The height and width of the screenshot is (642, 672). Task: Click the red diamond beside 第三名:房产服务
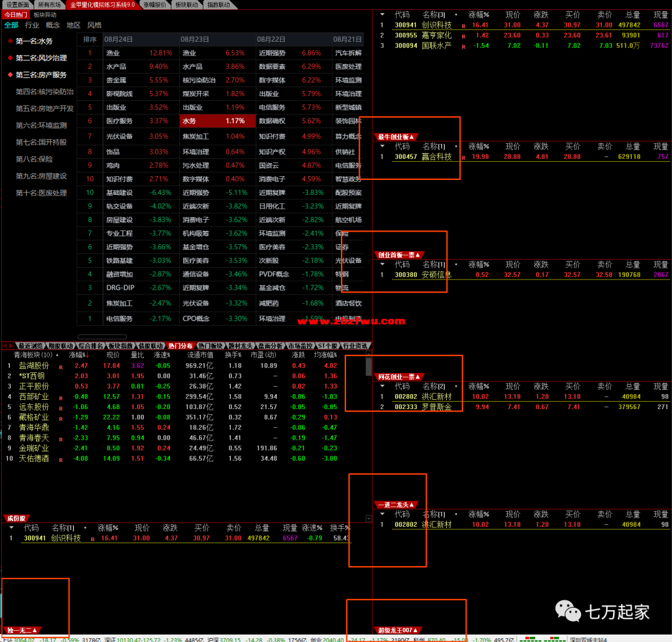pos(10,75)
